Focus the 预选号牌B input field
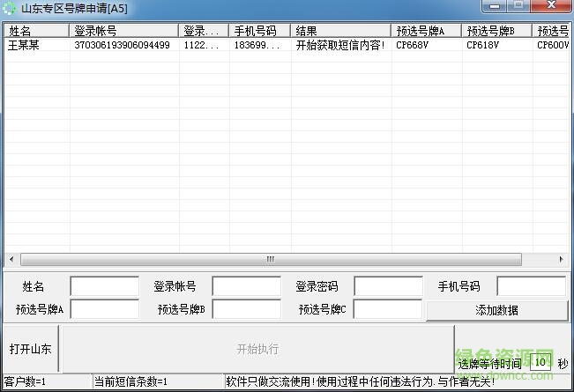 [x=246, y=309]
